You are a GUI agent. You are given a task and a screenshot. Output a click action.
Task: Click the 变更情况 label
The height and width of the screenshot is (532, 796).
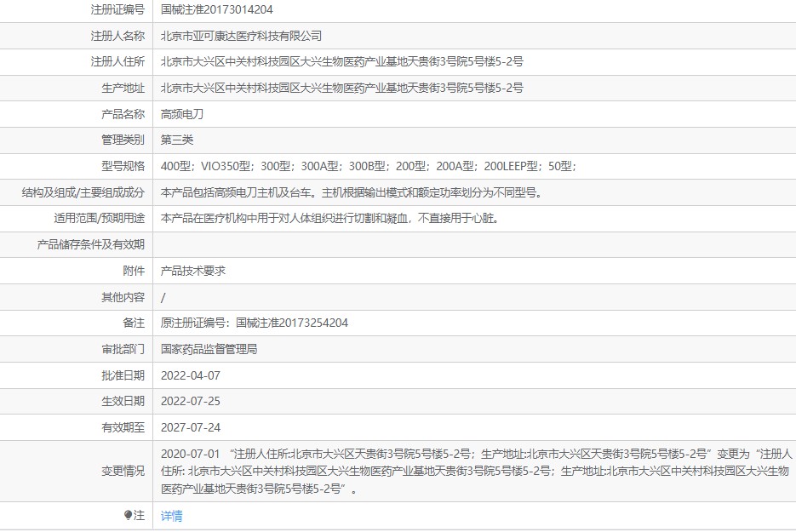point(123,472)
